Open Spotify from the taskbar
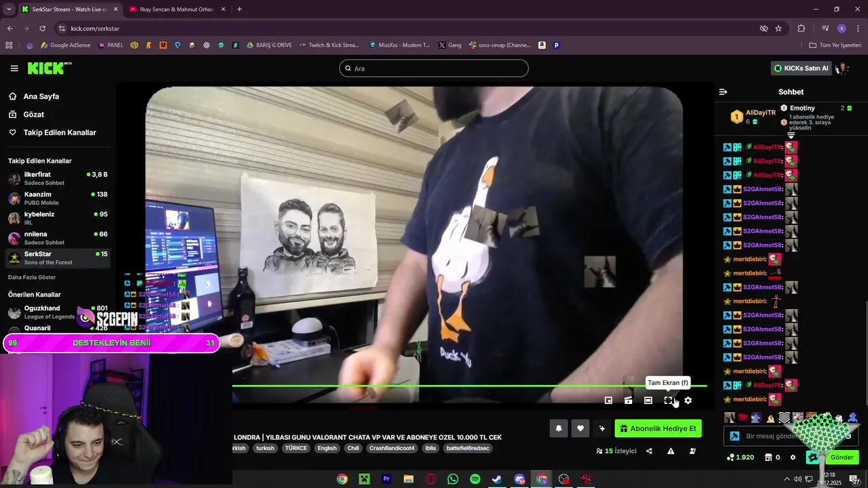Viewport: 868px width, 488px height. coord(475,479)
